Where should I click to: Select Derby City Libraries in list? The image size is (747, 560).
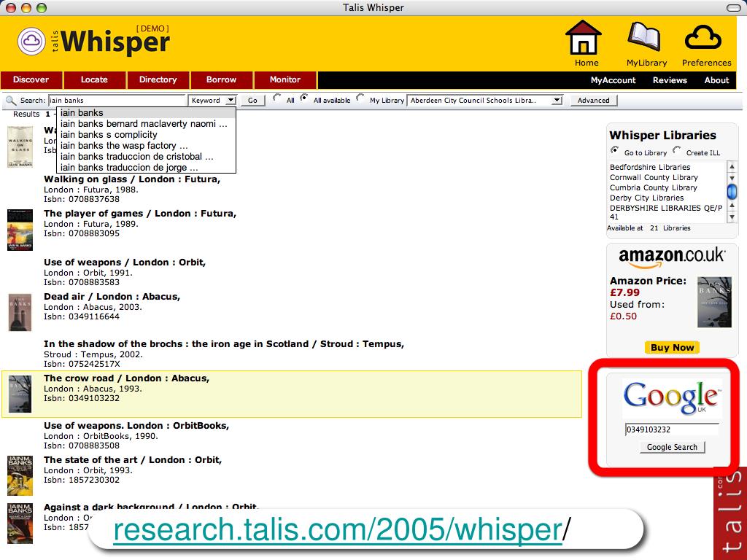[x=646, y=198]
